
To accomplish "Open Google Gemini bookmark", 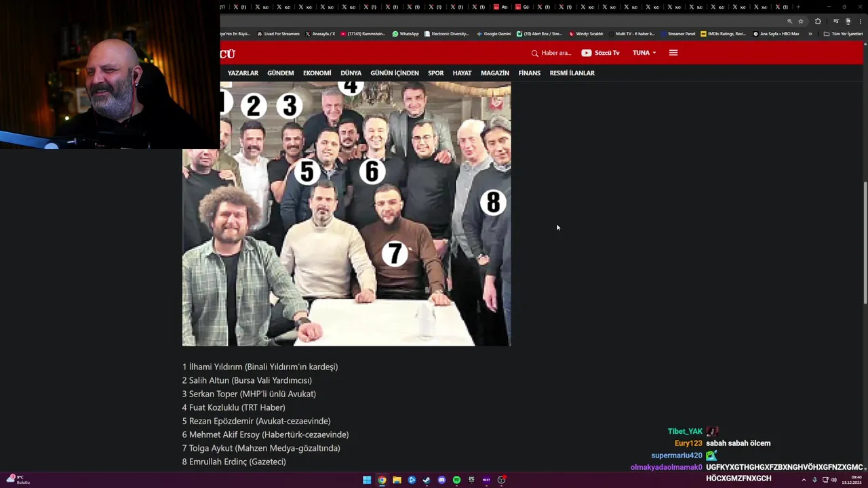I will (x=494, y=34).
